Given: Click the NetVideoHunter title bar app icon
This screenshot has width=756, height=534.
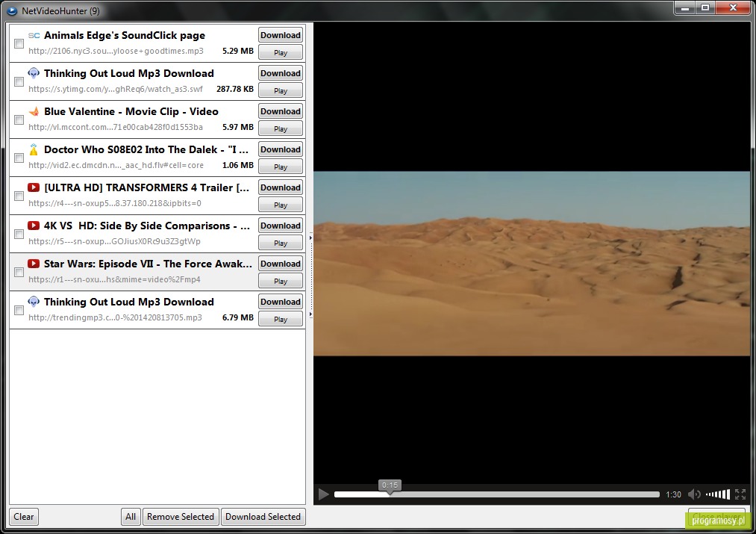Looking at the screenshot, I should click(x=12, y=10).
